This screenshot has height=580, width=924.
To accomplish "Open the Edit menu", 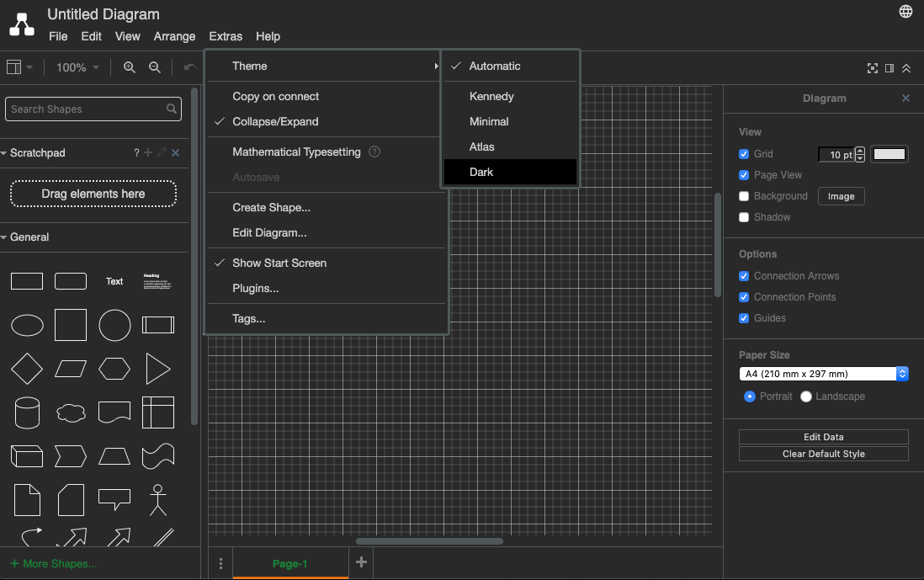I will click(92, 36).
